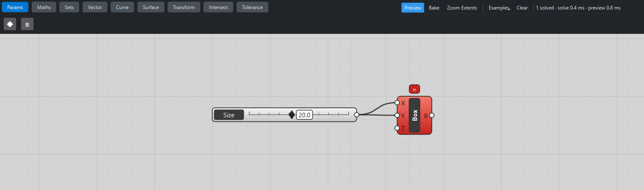
Task: Click the Size slider diamond handle
Action: 292,115
